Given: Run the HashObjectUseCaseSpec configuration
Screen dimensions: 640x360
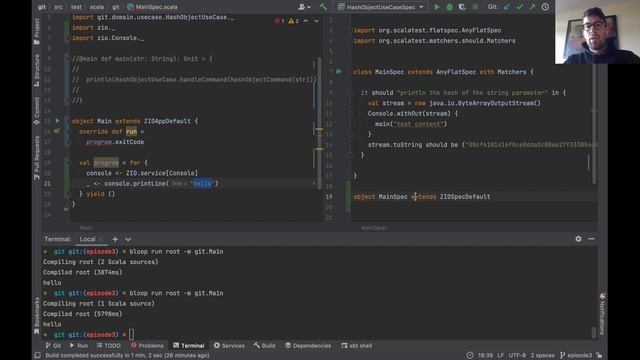Looking at the screenshot, I should coord(437,7).
